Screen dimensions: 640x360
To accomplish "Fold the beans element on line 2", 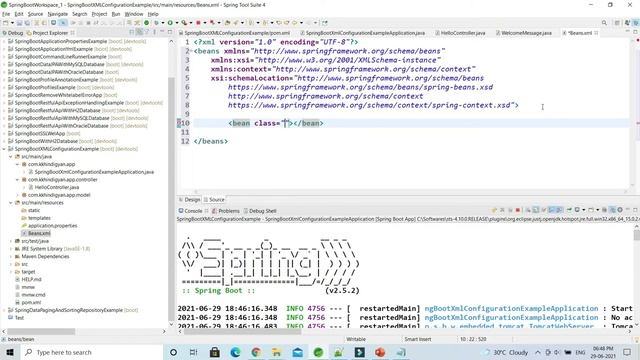I will (191, 50).
